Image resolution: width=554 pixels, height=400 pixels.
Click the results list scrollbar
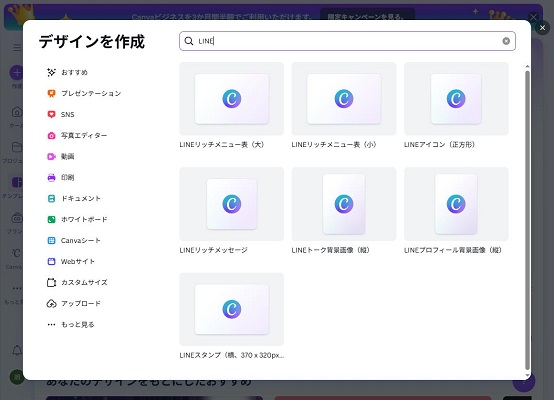(x=527, y=220)
